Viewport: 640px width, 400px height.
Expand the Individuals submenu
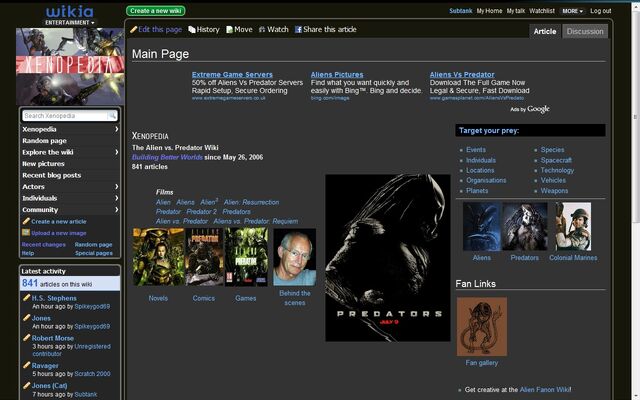tap(116, 198)
